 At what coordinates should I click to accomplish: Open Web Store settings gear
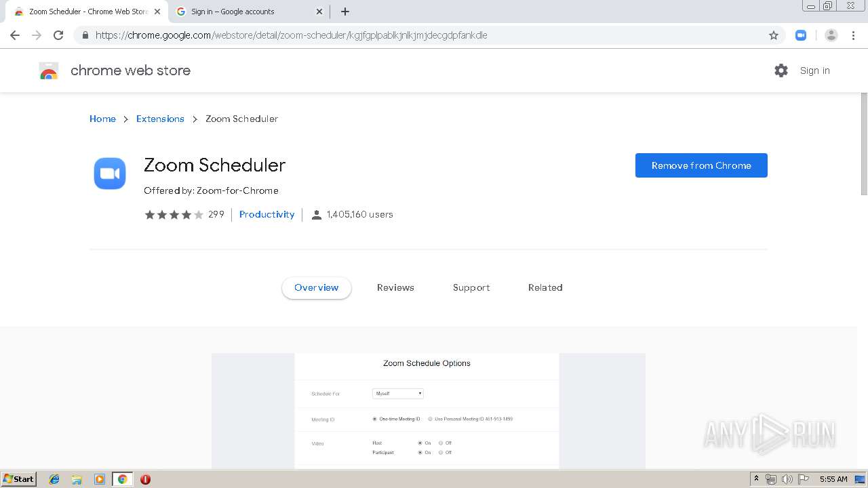(781, 70)
